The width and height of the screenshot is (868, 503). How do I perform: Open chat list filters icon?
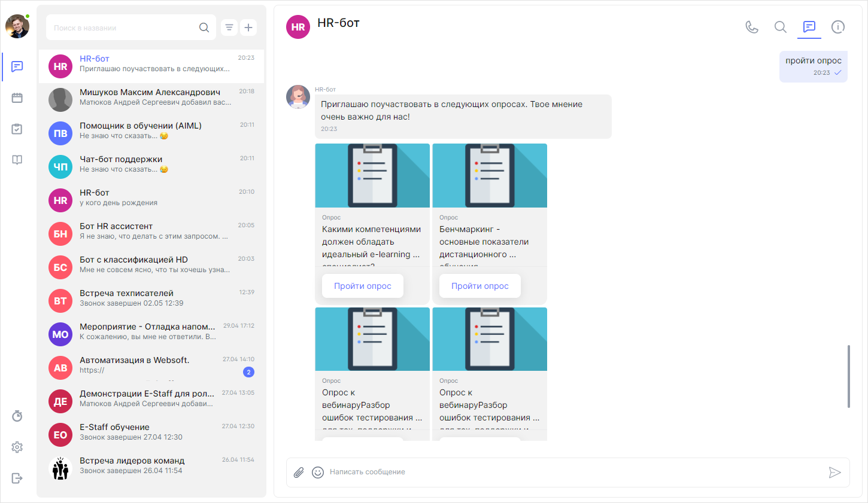[x=229, y=27]
